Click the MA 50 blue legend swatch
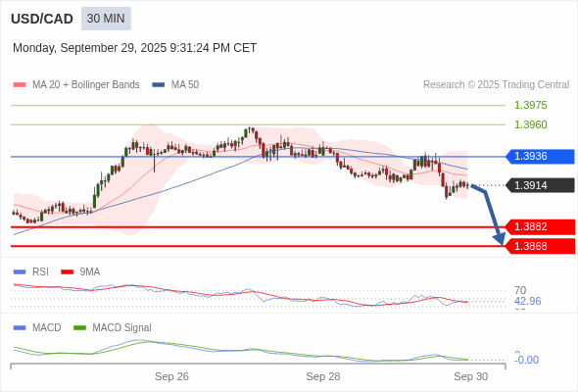Image resolution: width=578 pixels, height=392 pixels. click(x=159, y=85)
